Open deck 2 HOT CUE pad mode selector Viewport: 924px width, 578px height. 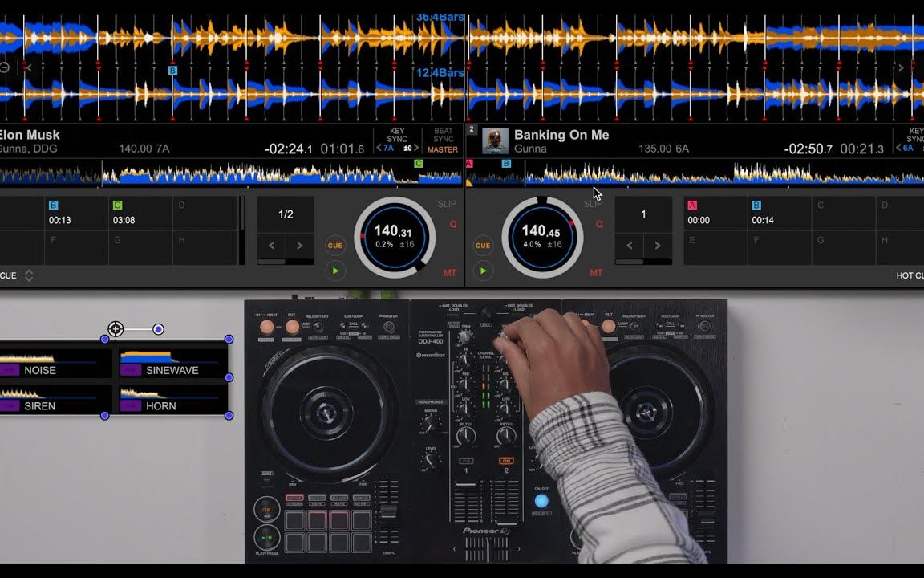tap(910, 275)
